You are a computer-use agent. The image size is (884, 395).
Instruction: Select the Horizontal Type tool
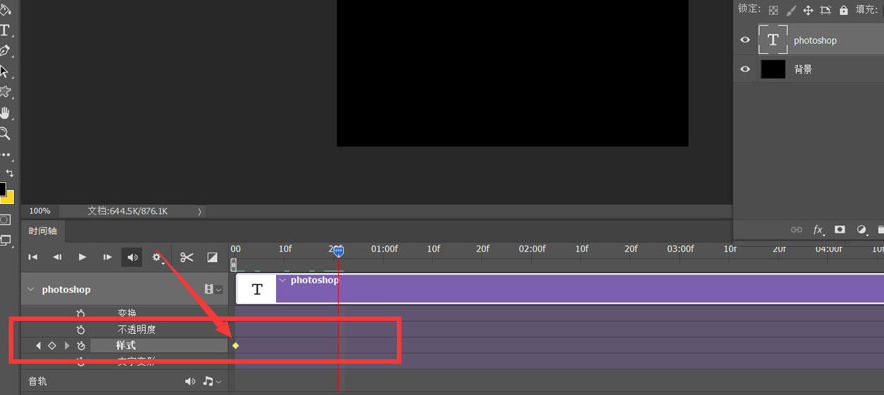click(5, 30)
